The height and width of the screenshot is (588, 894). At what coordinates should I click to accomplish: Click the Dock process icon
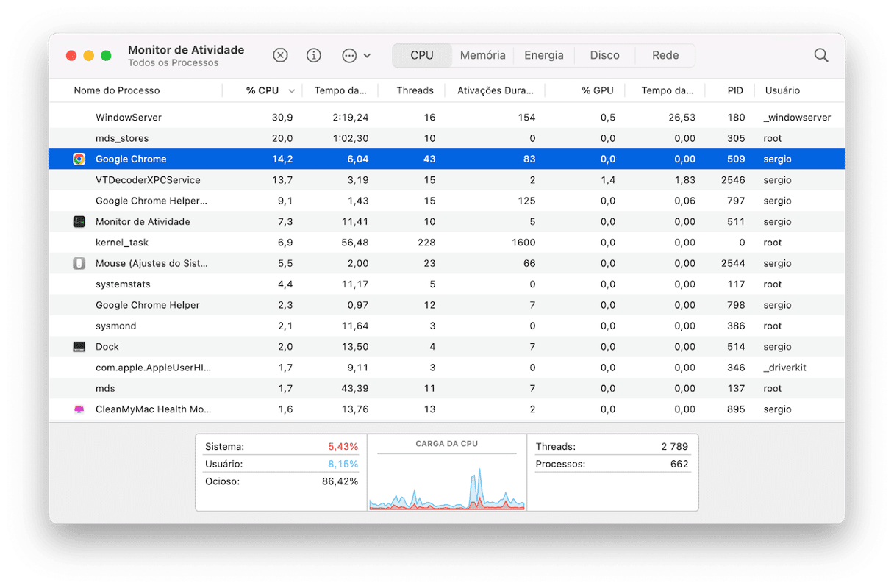point(79,347)
